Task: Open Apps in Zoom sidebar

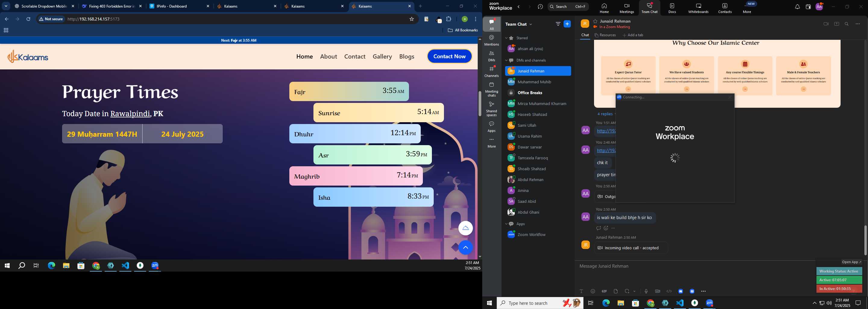Action: [492, 127]
